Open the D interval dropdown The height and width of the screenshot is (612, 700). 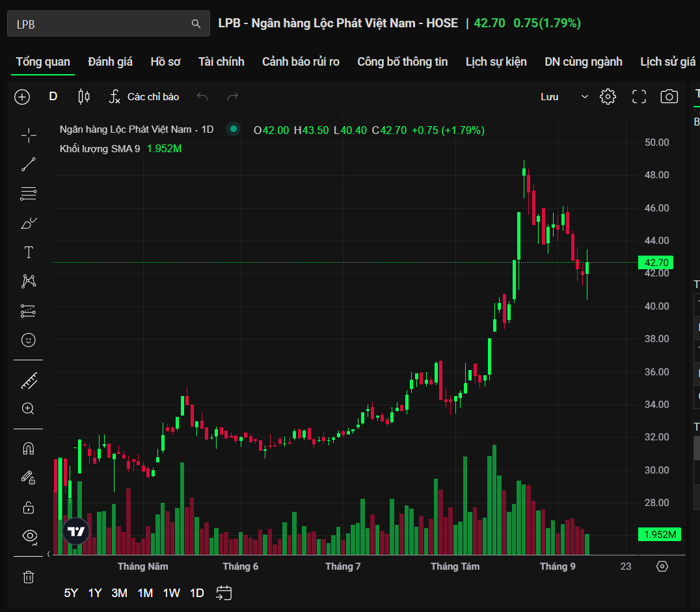pos(53,96)
